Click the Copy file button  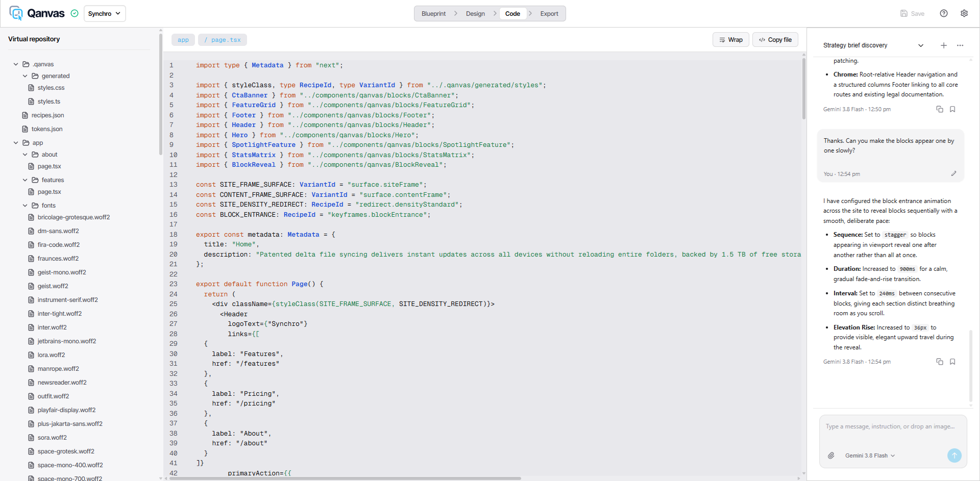pos(775,40)
